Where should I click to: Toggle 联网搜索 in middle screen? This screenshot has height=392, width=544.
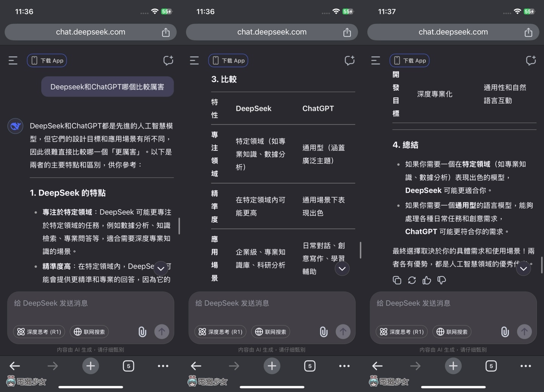(270, 332)
